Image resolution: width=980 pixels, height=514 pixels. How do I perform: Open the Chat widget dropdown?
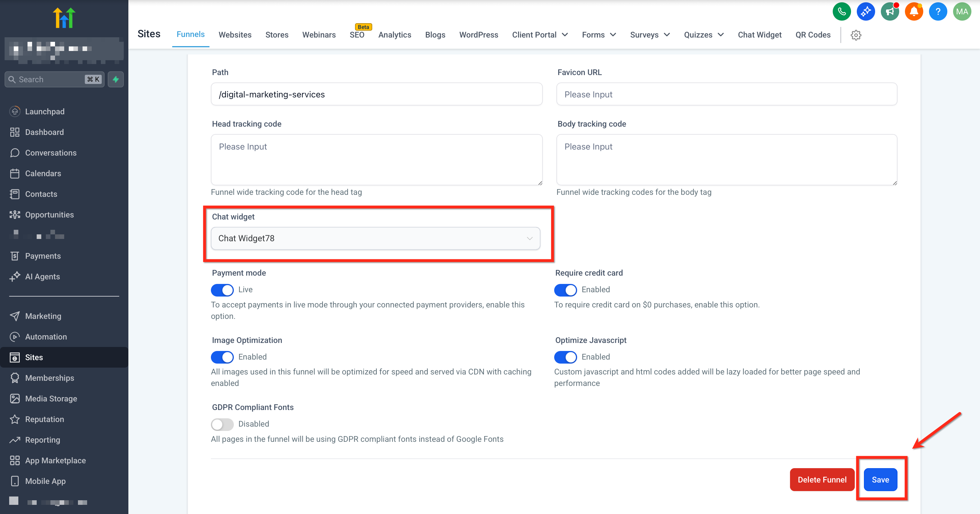pos(375,239)
